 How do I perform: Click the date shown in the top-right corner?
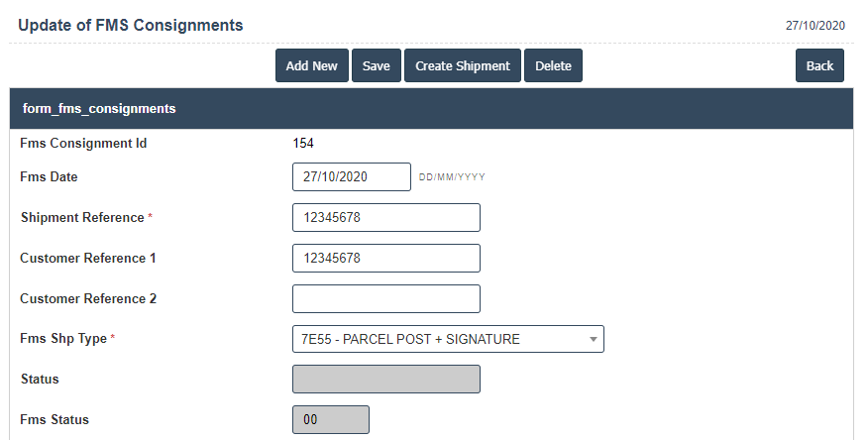[x=815, y=26]
